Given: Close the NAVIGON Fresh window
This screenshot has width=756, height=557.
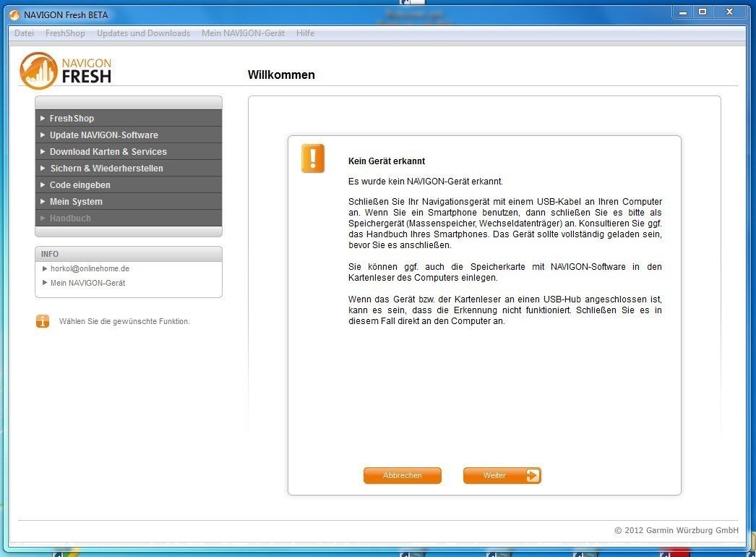Looking at the screenshot, I should [x=729, y=12].
